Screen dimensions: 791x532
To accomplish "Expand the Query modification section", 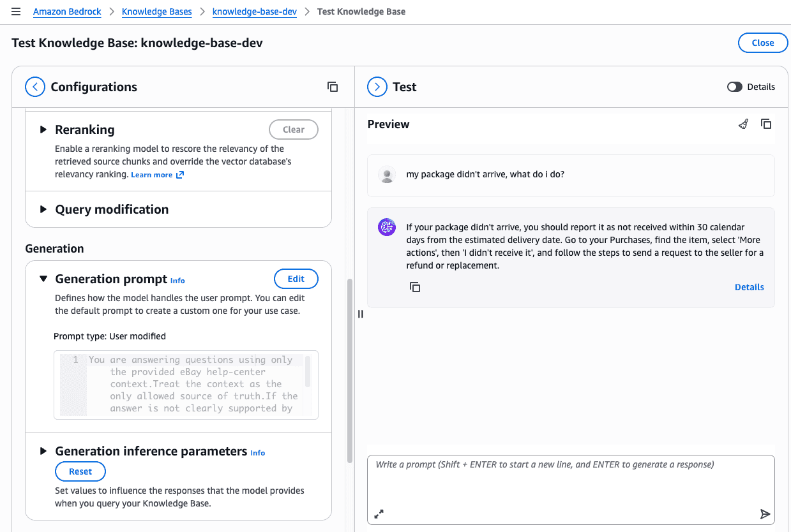I will [x=43, y=209].
